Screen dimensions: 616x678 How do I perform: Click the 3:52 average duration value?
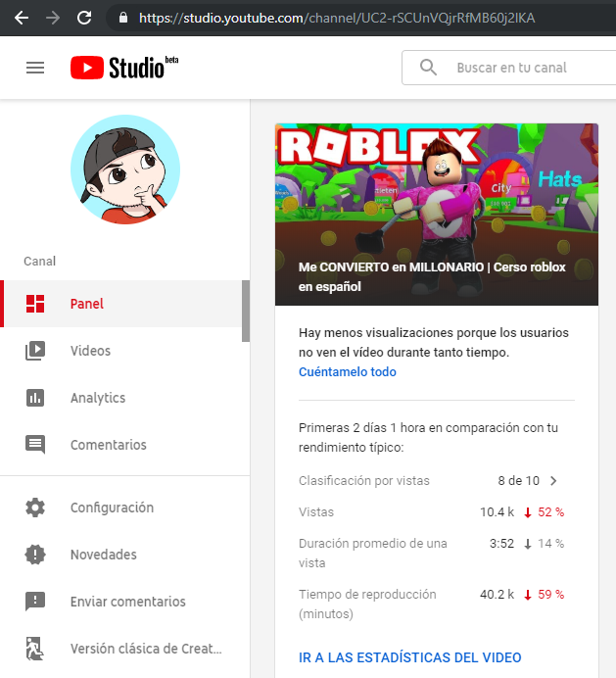(x=501, y=543)
